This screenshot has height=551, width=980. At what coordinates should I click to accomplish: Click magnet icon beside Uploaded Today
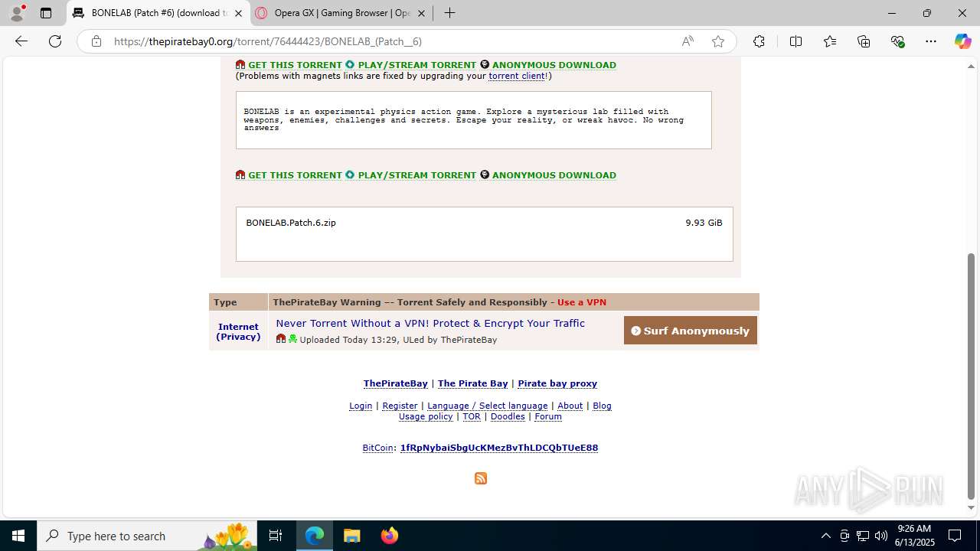(x=281, y=339)
